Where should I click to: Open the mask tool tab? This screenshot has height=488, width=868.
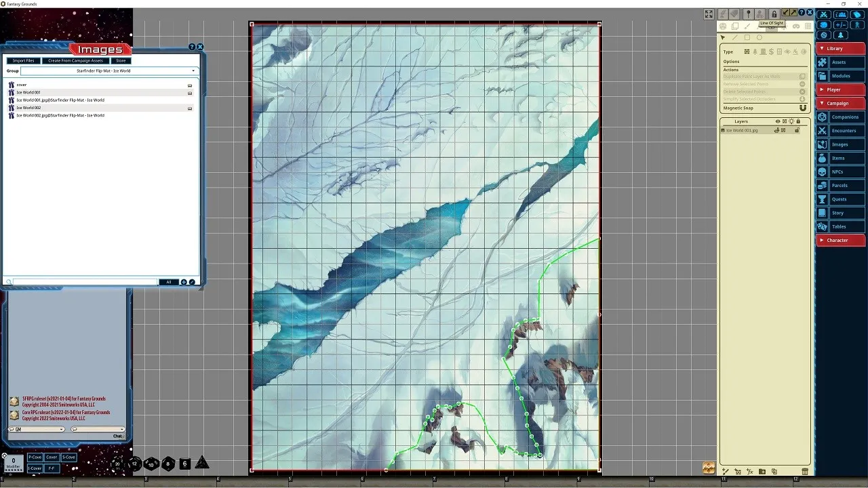(x=796, y=26)
